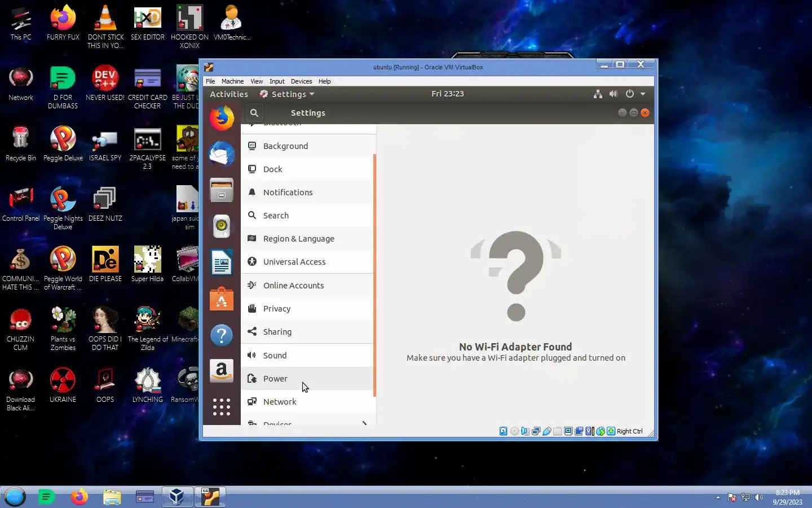Viewport: 812px width, 508px height.
Task: Open Ubuntu Software orange bag icon
Action: pyautogui.click(x=222, y=299)
